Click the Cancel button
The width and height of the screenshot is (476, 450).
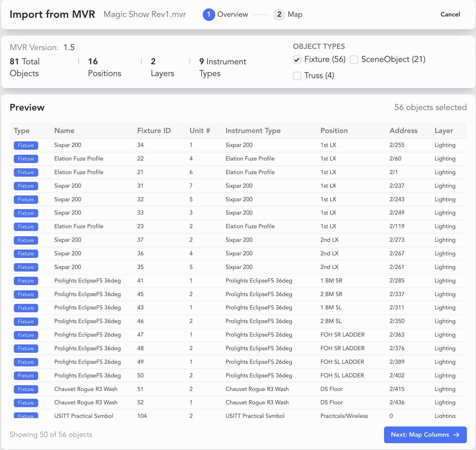point(450,14)
